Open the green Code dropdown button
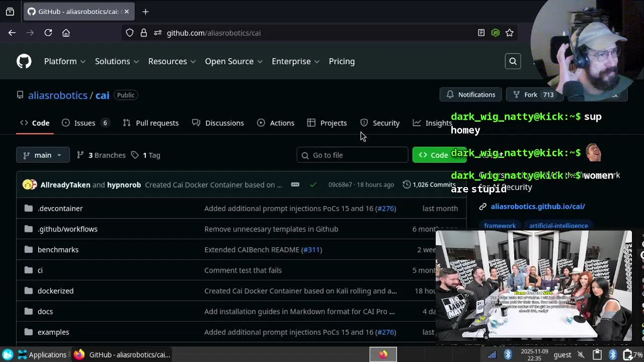 coord(439,155)
